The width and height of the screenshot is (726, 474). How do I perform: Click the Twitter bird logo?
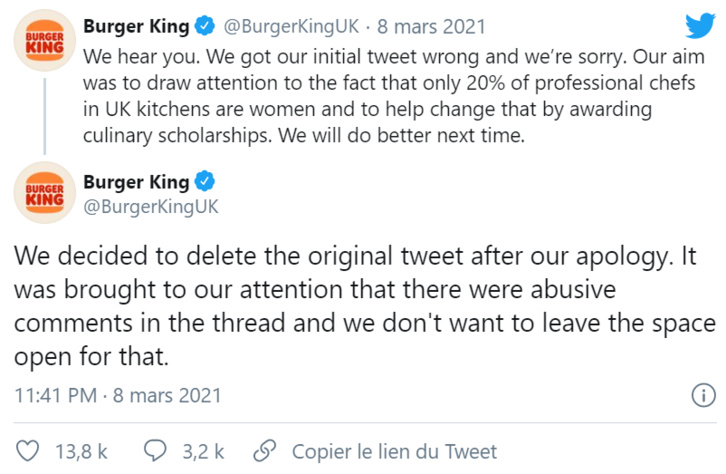[x=695, y=25]
